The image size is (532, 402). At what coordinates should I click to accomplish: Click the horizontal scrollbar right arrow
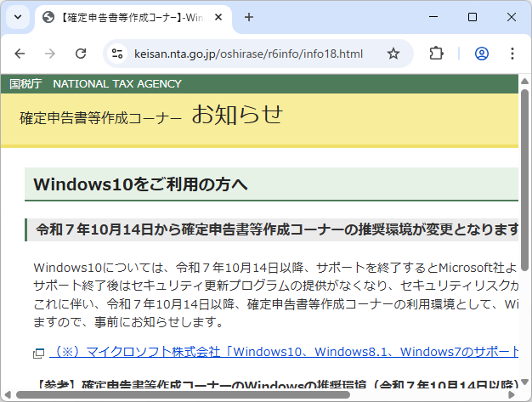click(511, 395)
